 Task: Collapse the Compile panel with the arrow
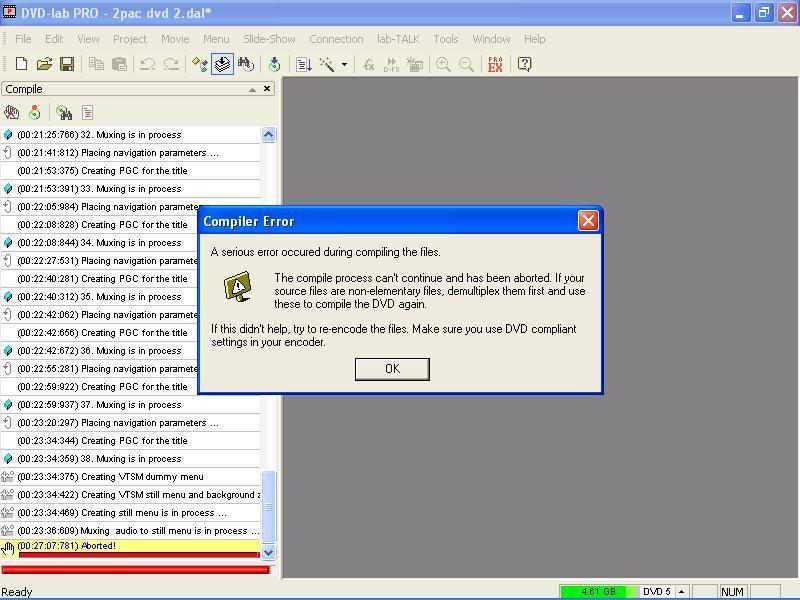[252, 89]
